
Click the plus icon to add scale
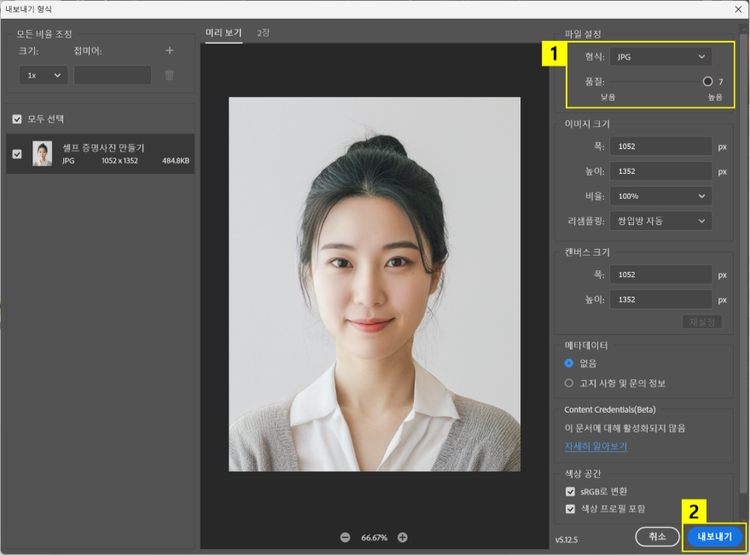pyautogui.click(x=169, y=50)
